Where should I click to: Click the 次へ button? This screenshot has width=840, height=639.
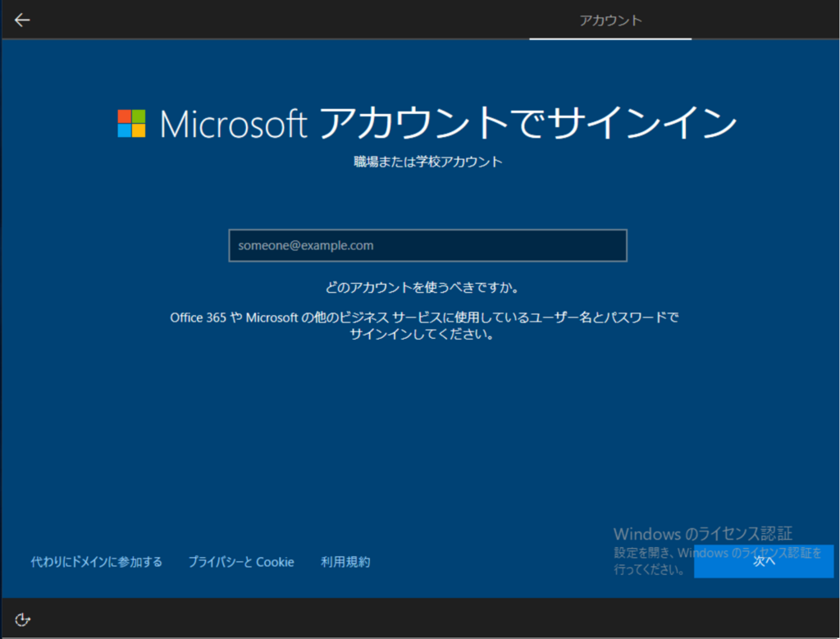(x=764, y=561)
